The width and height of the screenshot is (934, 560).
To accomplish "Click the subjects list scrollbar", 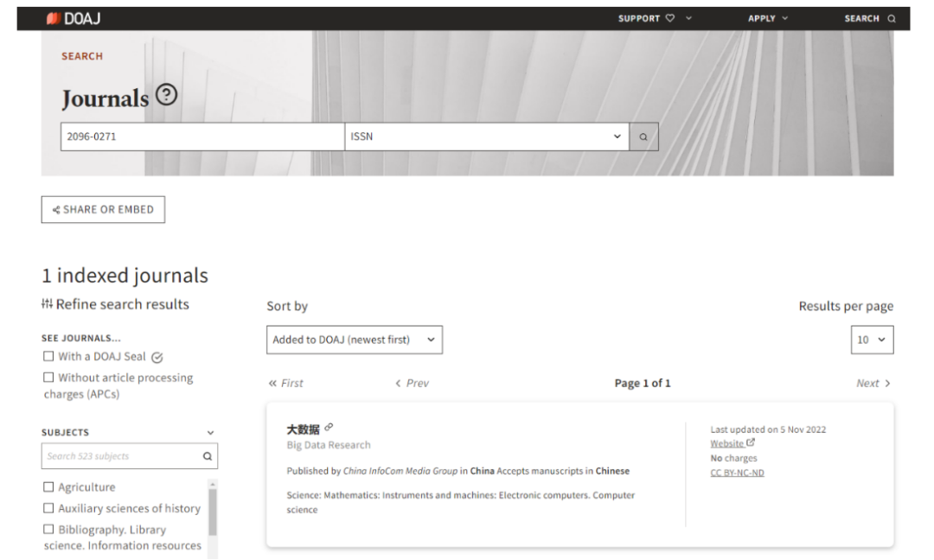I will pyautogui.click(x=213, y=512).
